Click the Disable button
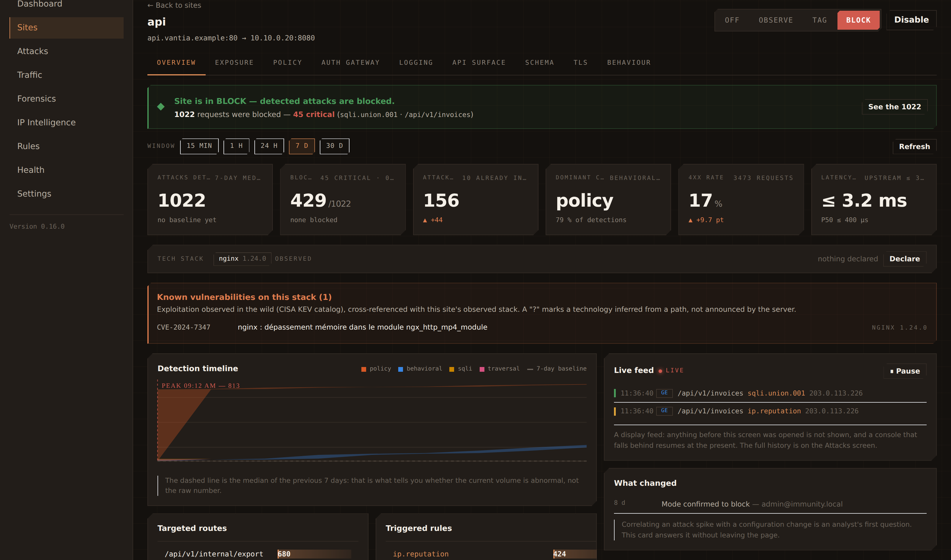Image resolution: width=951 pixels, height=560 pixels. click(911, 20)
